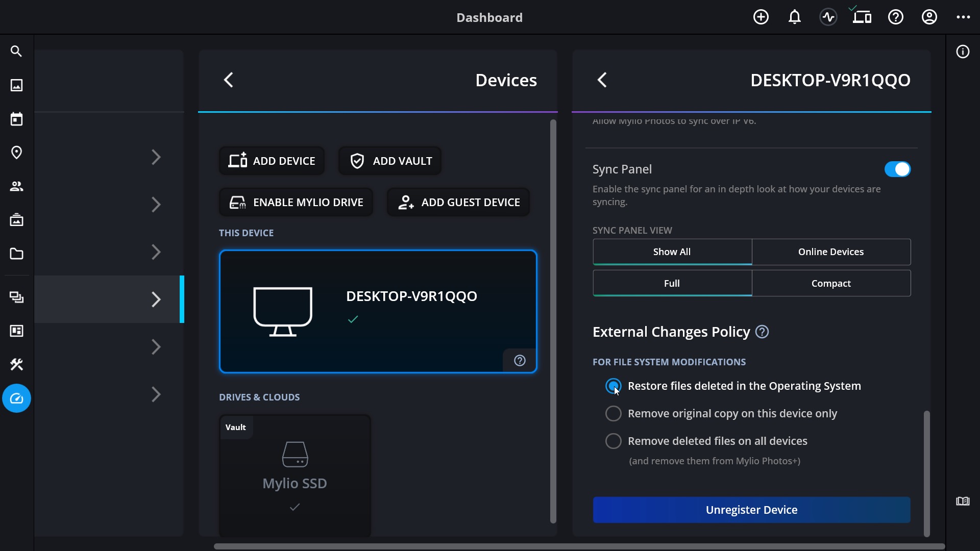Image resolution: width=980 pixels, height=551 pixels.
Task: Select the Dashboard gauge icon
Action: coord(16,398)
